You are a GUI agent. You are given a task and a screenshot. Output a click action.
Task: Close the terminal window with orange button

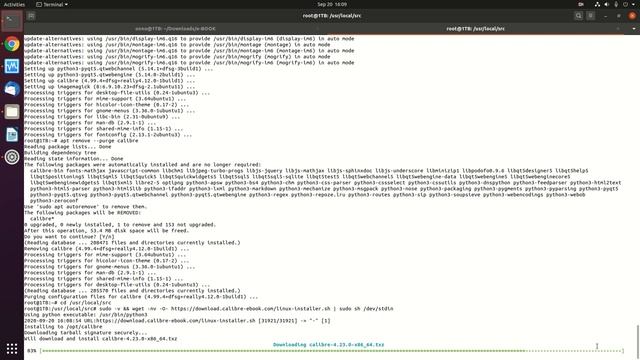click(x=632, y=16)
